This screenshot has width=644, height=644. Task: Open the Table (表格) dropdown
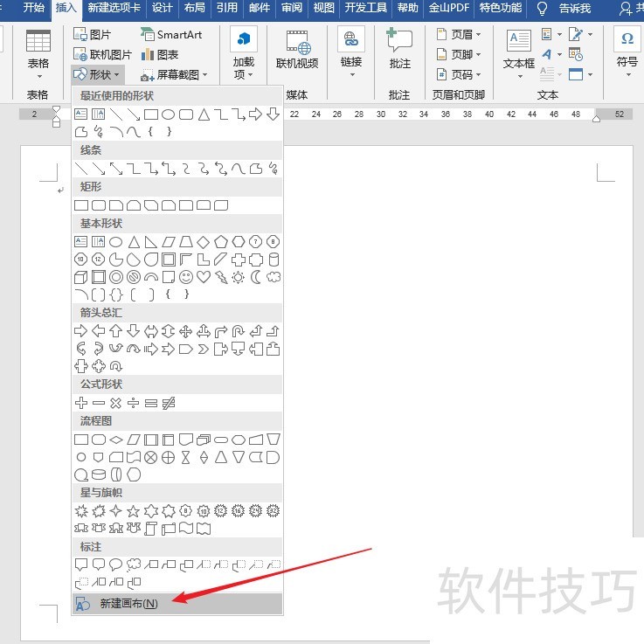point(38,53)
